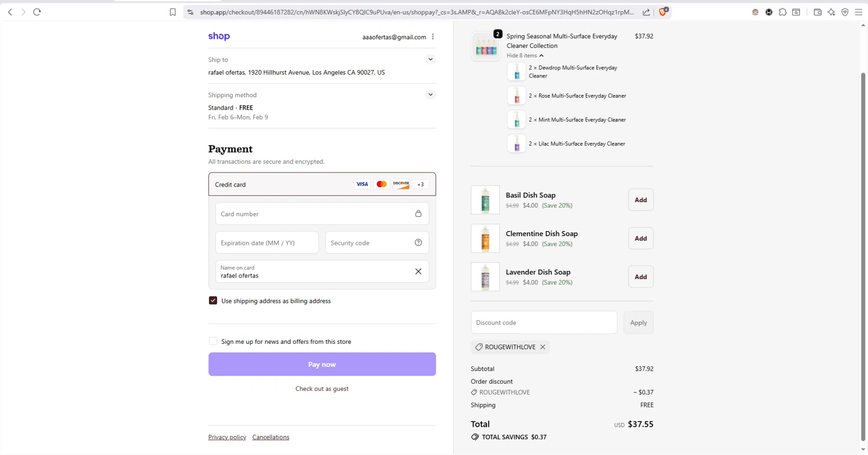Click the Dewdrop Multi-Surface Cleaner thumbnail

[x=516, y=72]
